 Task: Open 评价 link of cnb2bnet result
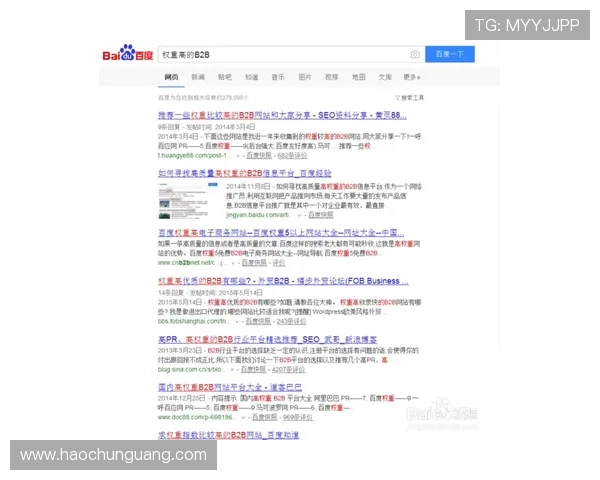click(x=279, y=263)
